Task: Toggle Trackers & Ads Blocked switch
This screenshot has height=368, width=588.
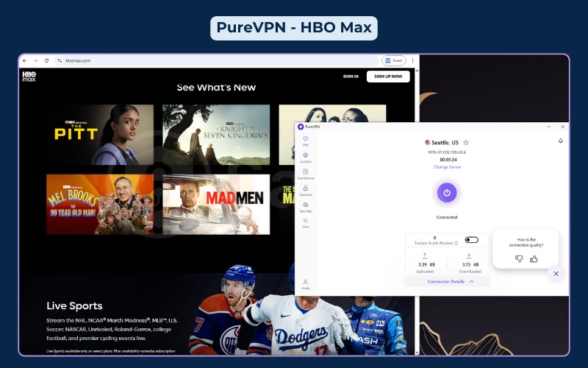Action: pos(471,240)
